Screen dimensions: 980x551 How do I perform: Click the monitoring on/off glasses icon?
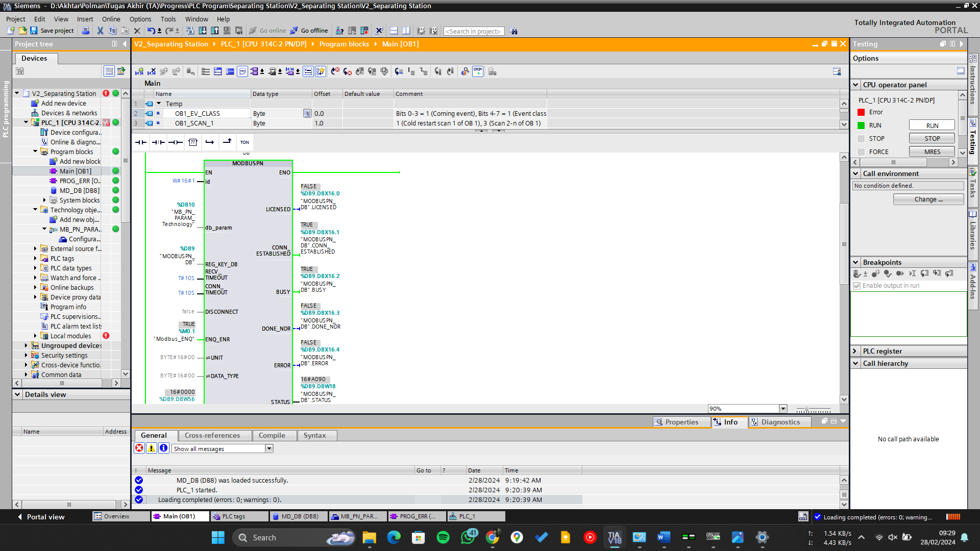[477, 71]
